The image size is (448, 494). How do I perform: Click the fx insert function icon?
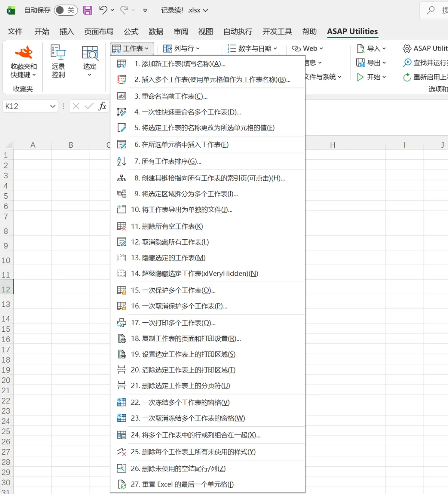tap(102, 106)
